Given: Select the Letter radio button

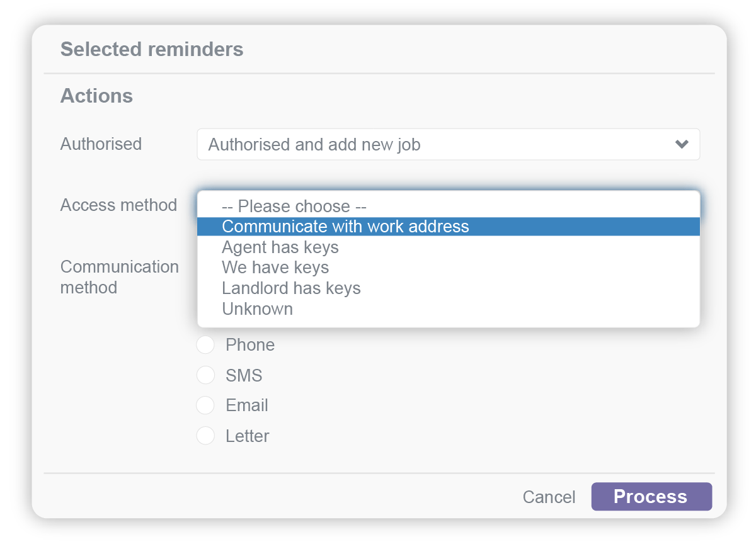Looking at the screenshot, I should (x=205, y=435).
